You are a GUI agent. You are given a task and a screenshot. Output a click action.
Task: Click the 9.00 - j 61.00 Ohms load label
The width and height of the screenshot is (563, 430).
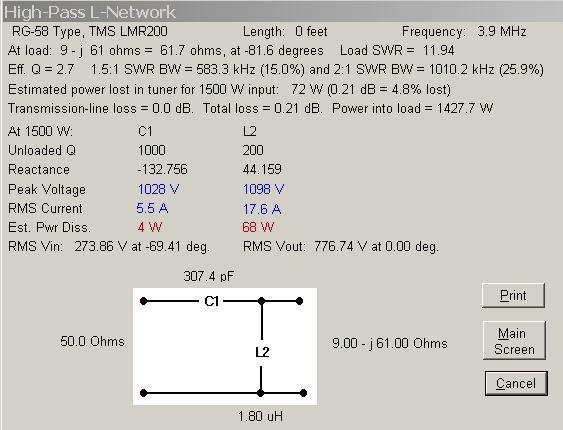(x=390, y=343)
